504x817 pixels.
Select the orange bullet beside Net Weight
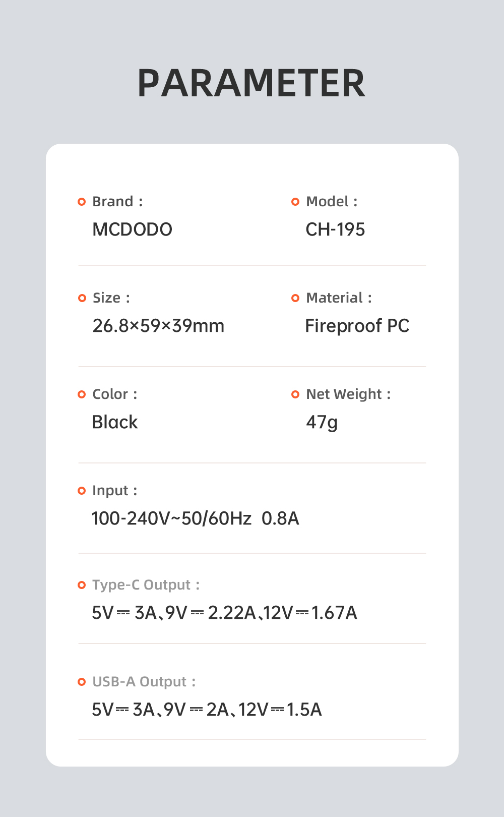point(295,394)
